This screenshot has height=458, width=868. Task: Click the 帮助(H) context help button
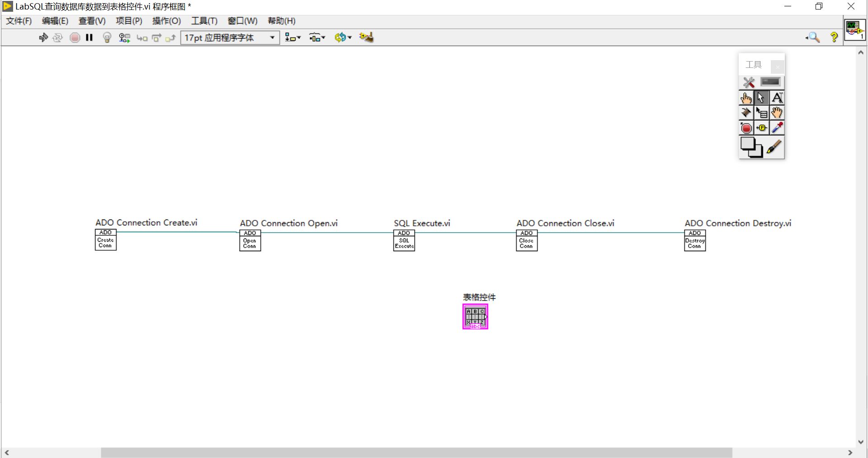click(834, 38)
